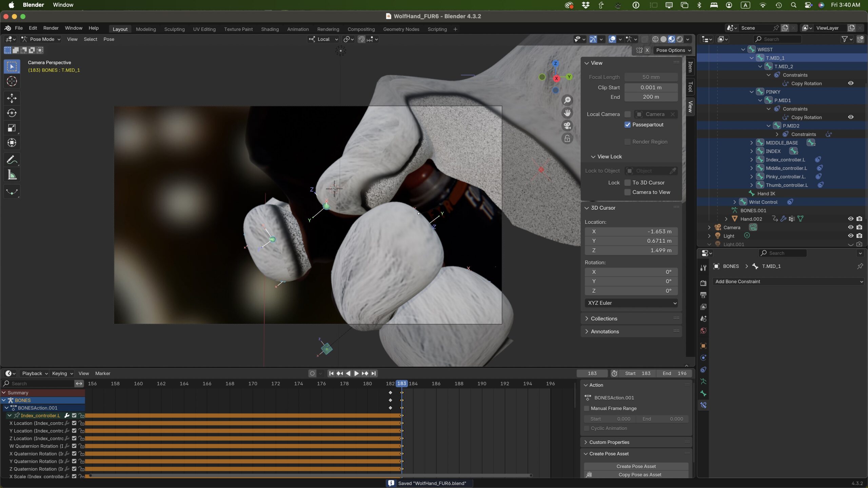Select the Move tool in the toolbar

[12, 98]
